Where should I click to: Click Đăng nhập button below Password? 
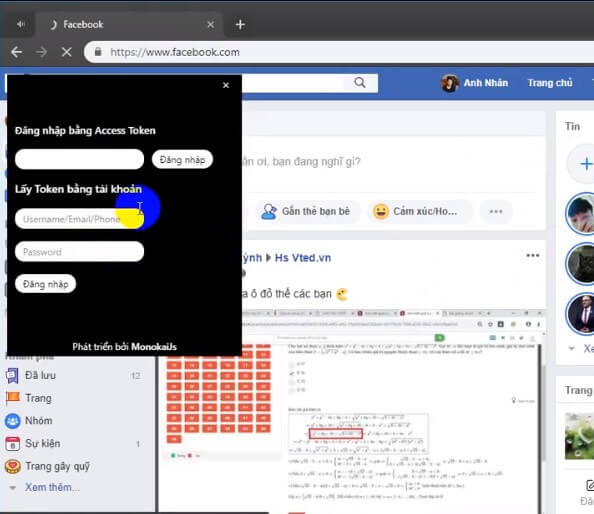[45, 284]
